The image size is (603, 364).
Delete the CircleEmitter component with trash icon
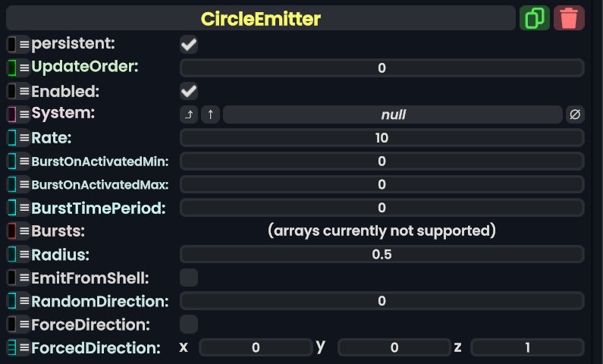coord(569,18)
